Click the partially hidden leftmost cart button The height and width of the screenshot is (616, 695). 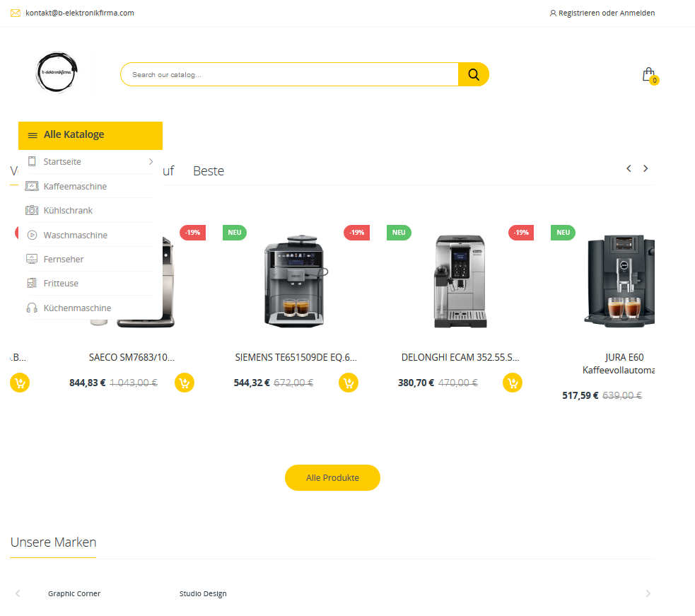(x=20, y=383)
